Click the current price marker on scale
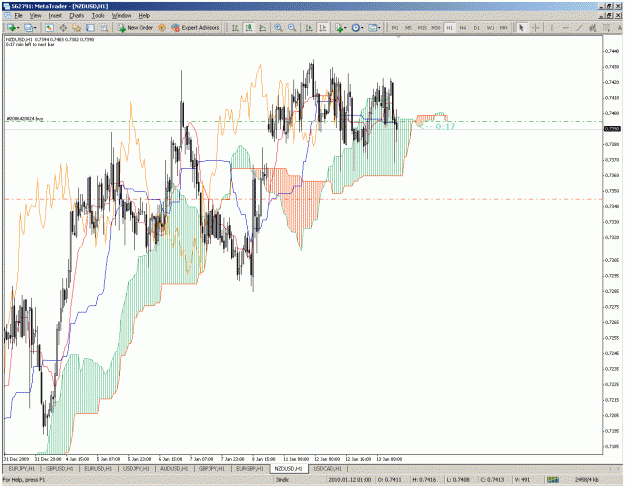 click(612, 129)
